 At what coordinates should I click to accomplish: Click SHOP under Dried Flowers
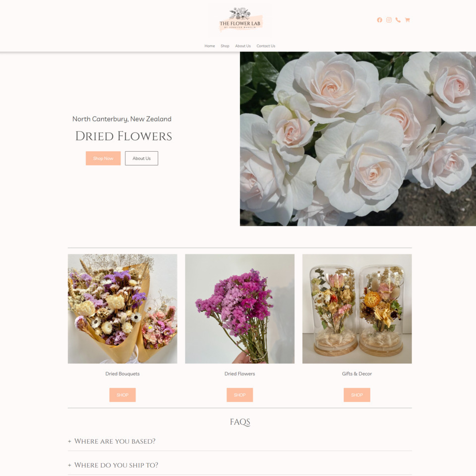tap(240, 395)
